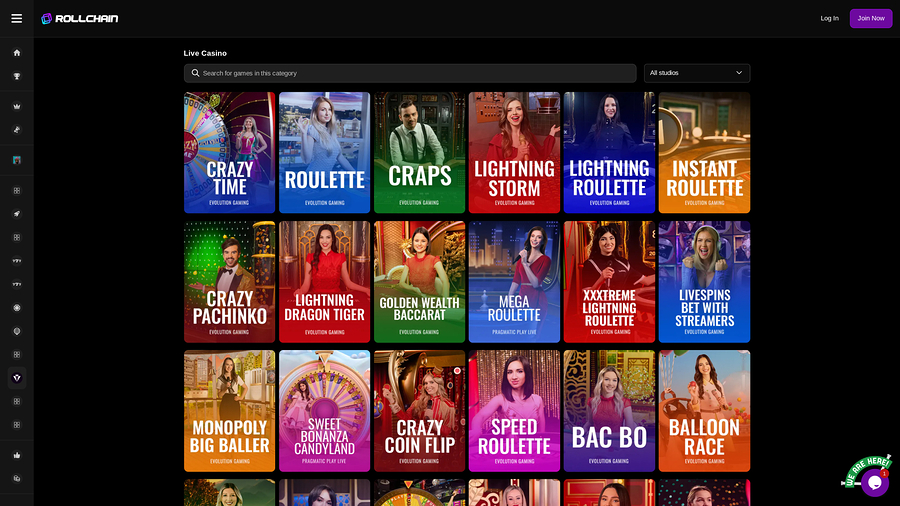Click the Rollchain logo

pyautogui.click(x=78, y=18)
